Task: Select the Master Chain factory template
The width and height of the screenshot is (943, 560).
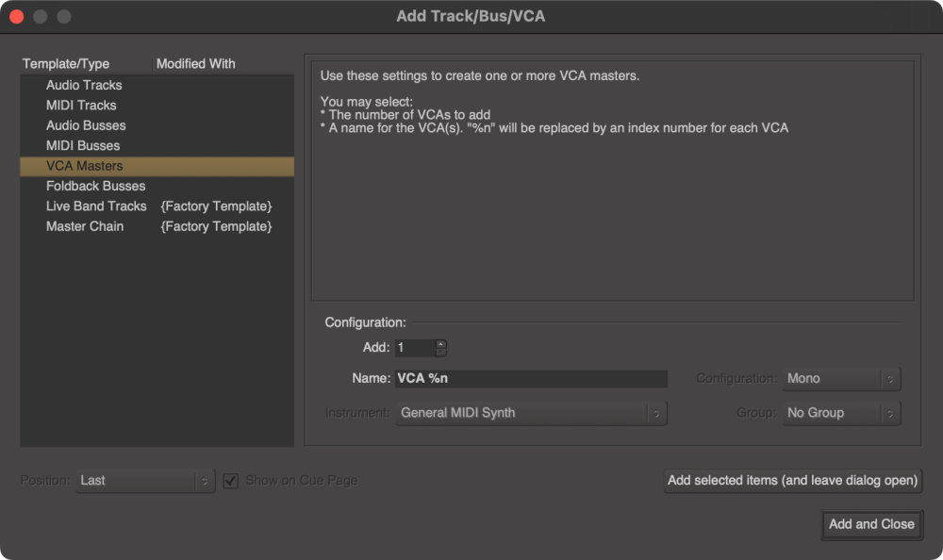Action: (x=84, y=226)
